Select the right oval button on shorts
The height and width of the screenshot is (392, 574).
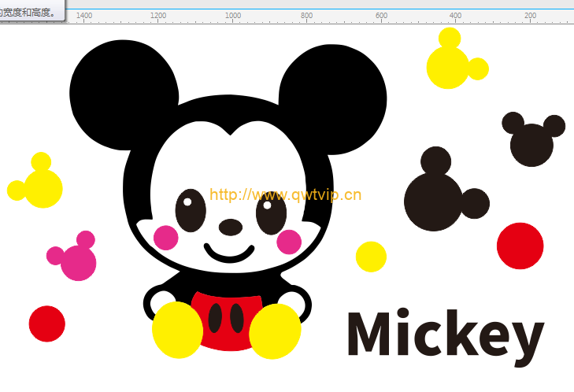click(x=237, y=318)
